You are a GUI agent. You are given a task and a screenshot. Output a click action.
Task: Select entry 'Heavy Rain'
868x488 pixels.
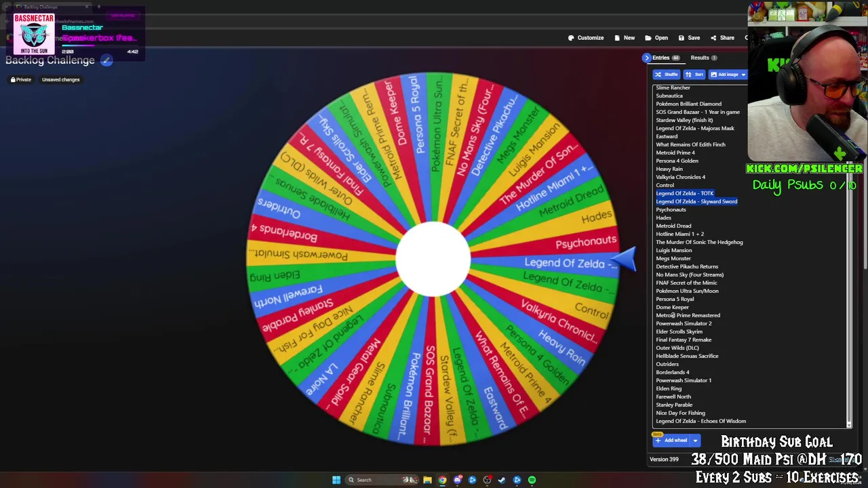tap(669, 169)
